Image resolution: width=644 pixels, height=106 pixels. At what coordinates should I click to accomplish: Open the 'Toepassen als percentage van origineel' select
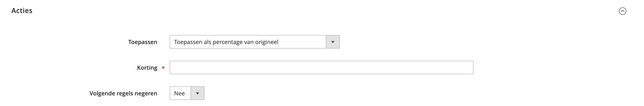click(x=248, y=42)
